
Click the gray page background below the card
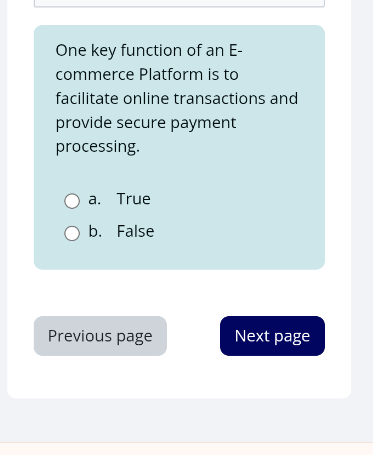point(186,420)
